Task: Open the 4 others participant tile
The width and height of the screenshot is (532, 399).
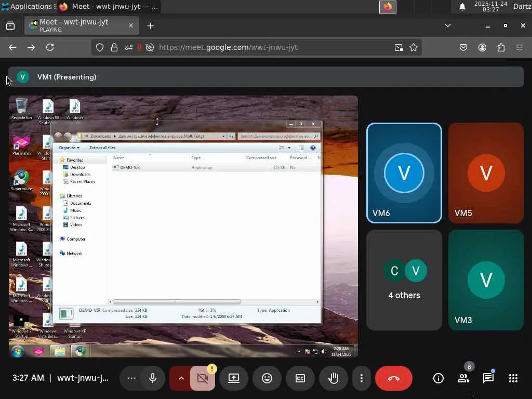Action: click(x=404, y=280)
